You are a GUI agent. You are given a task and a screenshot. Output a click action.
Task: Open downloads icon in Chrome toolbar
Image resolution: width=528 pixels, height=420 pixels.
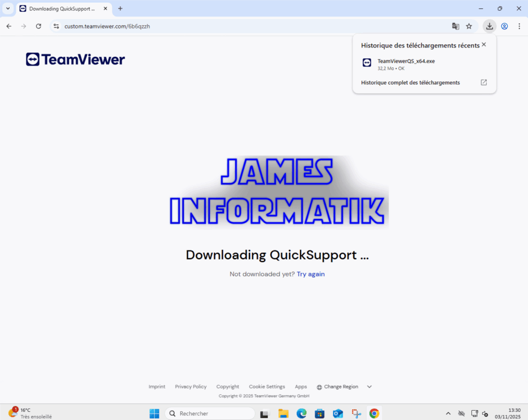click(489, 26)
